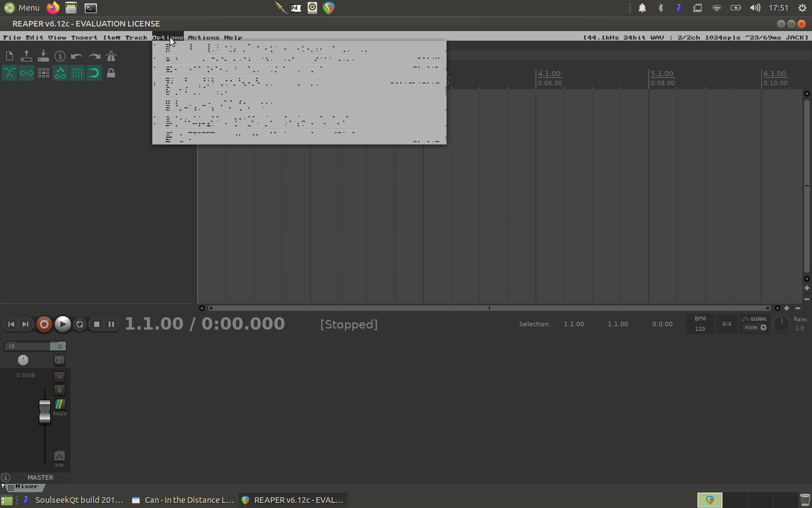Save the project using toolbar icon
This screenshot has height=508, width=812.
(x=43, y=56)
